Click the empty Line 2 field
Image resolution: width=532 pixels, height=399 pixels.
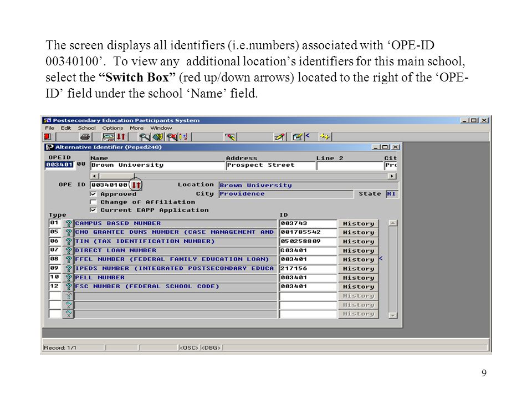[x=350, y=165]
